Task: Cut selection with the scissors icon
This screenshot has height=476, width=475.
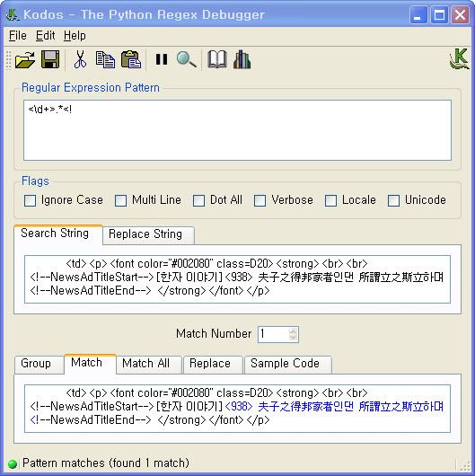Action: (80, 59)
